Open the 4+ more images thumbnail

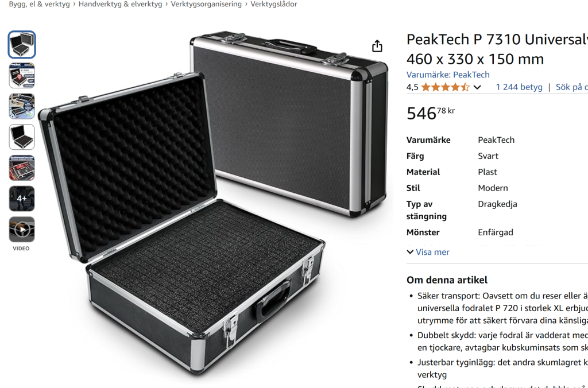22,199
